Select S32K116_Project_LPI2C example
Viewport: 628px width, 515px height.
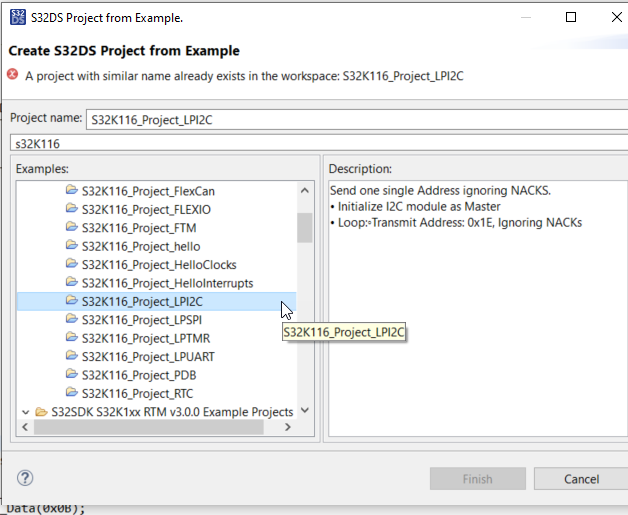142,302
